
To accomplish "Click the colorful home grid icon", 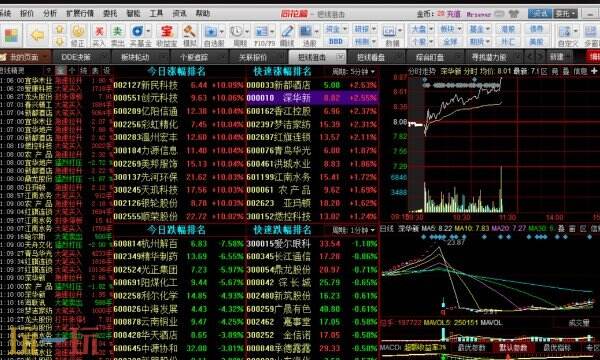I will 11,36.
